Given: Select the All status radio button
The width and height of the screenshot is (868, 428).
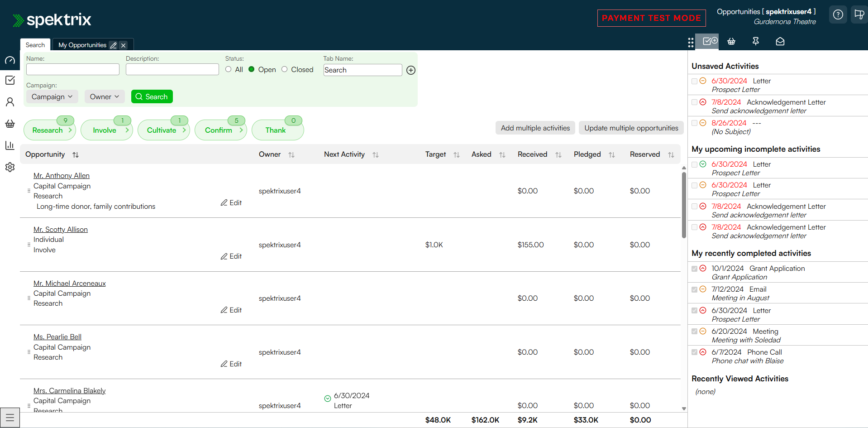Looking at the screenshot, I should [229, 69].
